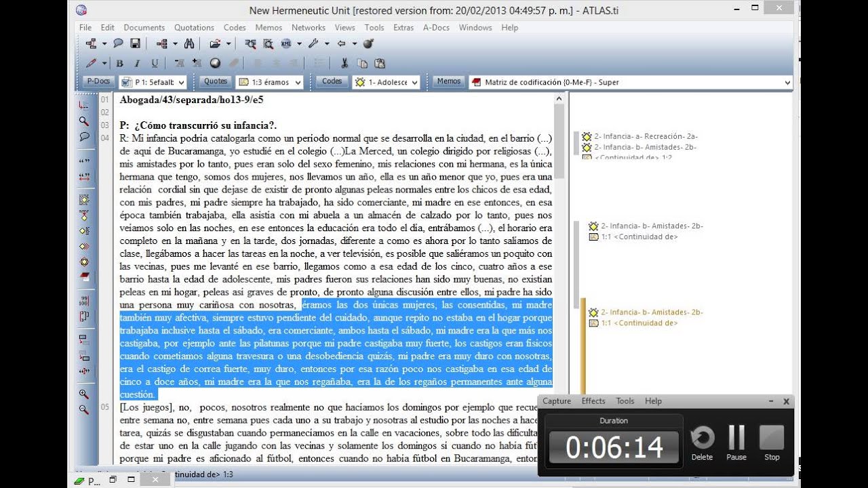Cut selection with the scissors icon
Image resolution: width=868 pixels, height=488 pixels.
[344, 63]
